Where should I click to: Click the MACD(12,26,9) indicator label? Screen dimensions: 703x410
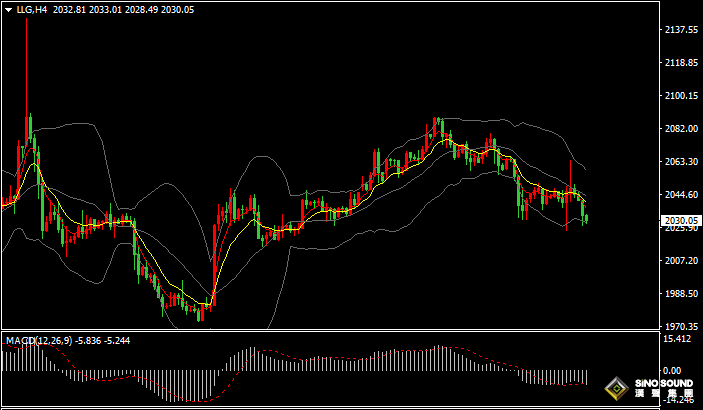pos(40,341)
